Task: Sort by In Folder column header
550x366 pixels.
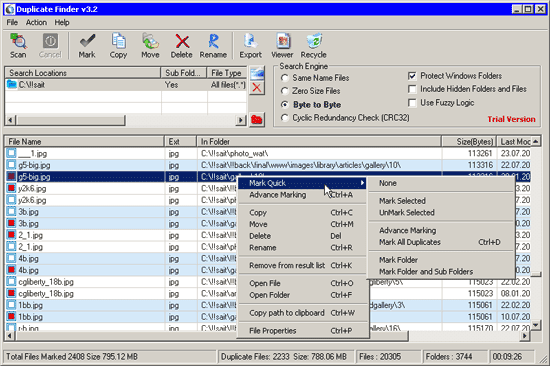Action: (x=319, y=142)
